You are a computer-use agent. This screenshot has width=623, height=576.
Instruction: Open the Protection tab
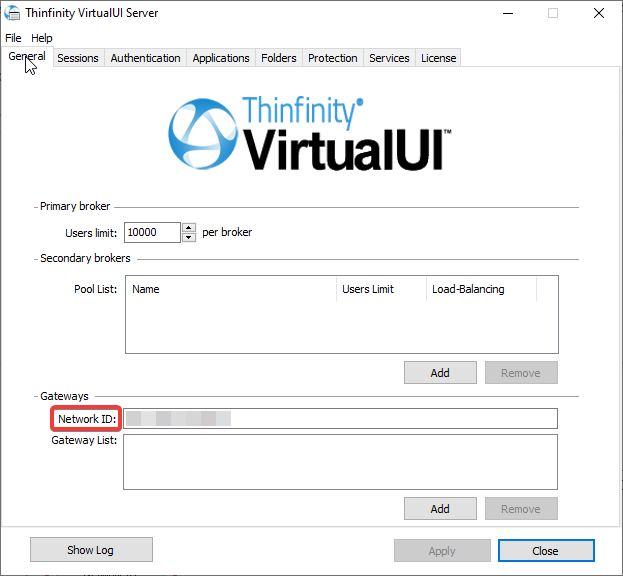point(333,58)
